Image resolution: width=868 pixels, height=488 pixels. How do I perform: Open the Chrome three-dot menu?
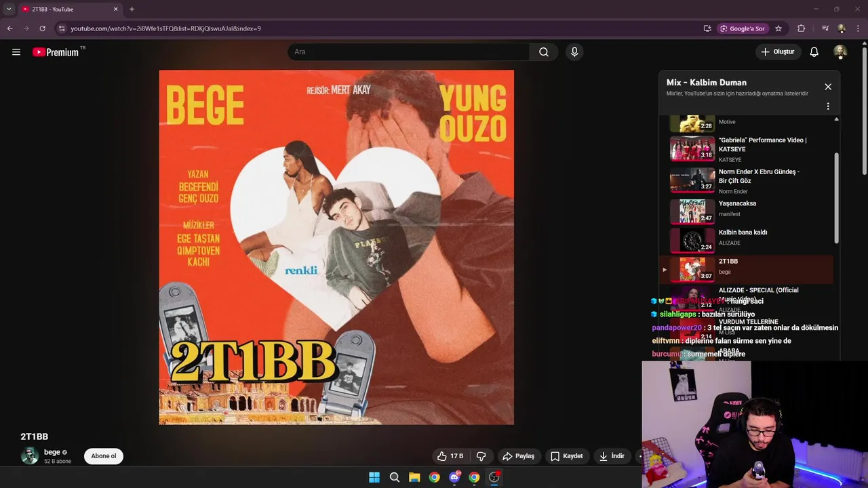[858, 28]
